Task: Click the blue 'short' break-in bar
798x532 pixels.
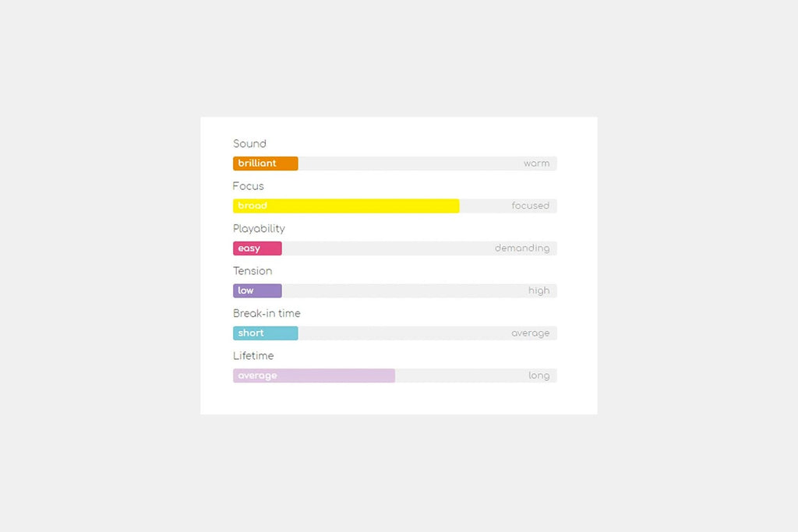Action: [265, 333]
